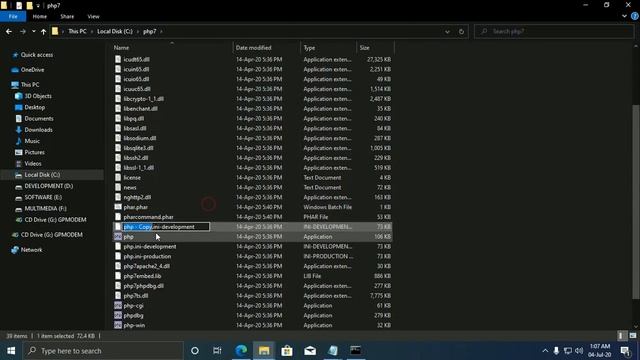Select libcrypto-1_1.dll file
This screenshot has width=640, height=360.
tap(143, 99)
